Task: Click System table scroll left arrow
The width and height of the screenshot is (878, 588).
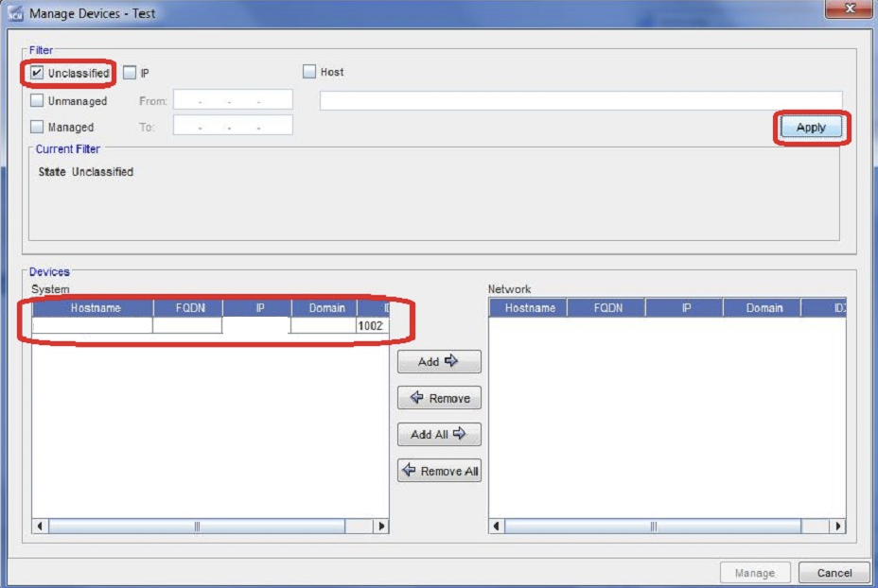Action: point(40,526)
